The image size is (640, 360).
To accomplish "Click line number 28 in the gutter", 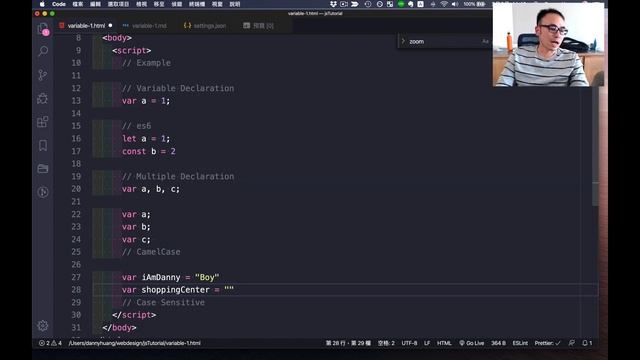I will 76,289.
